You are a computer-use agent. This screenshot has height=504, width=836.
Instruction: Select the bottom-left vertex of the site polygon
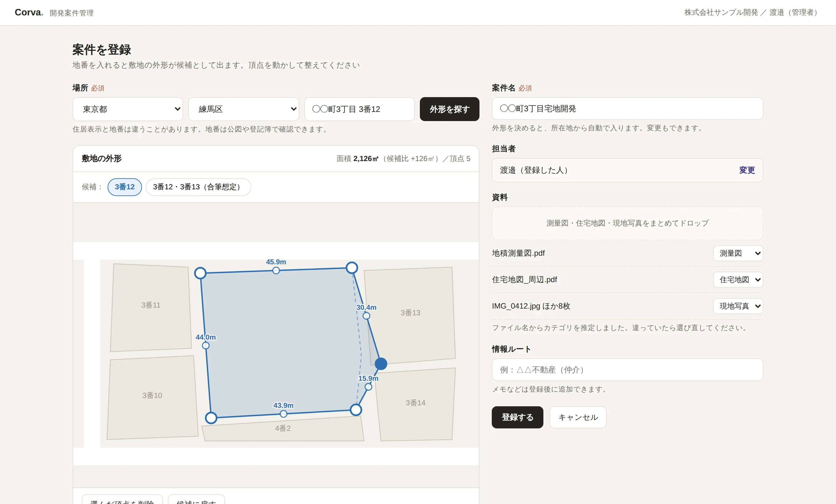[211, 418]
